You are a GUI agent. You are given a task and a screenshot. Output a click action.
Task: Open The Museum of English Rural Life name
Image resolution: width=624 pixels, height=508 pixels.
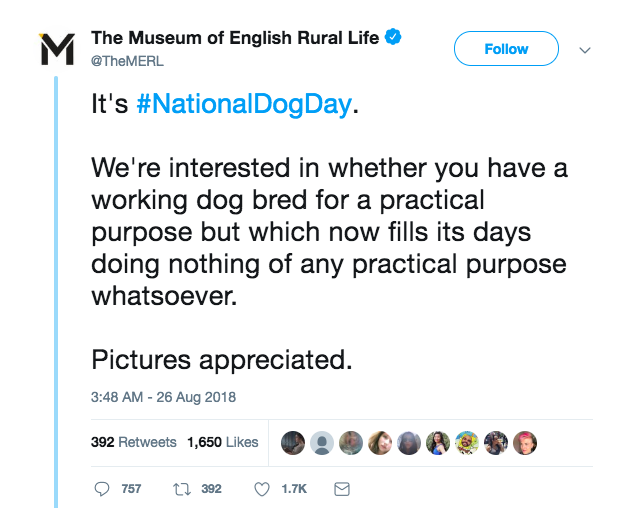point(235,39)
